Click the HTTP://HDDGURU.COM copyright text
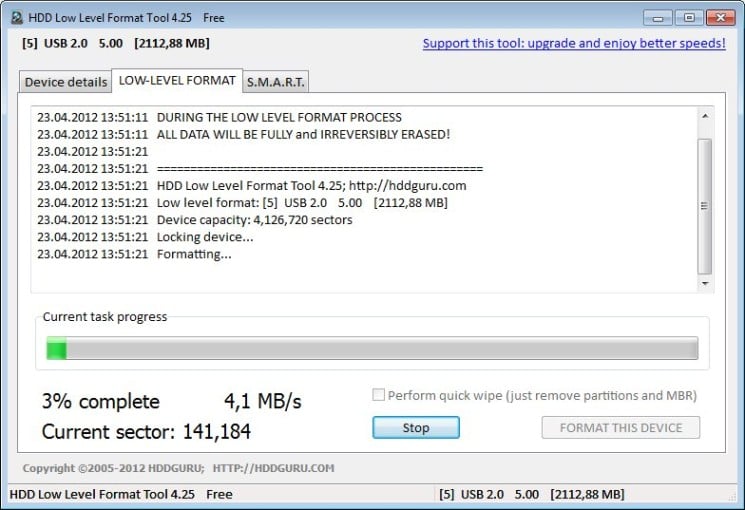Screen dimensions: 745x510 point(274,468)
